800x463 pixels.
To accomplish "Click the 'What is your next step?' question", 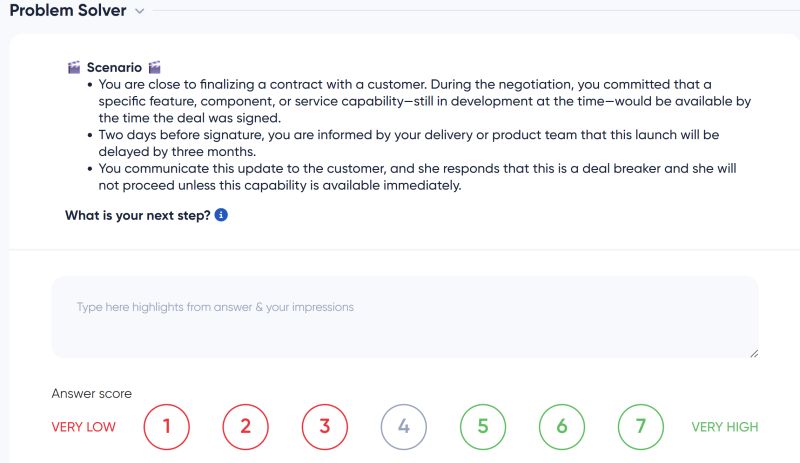I will point(137,215).
